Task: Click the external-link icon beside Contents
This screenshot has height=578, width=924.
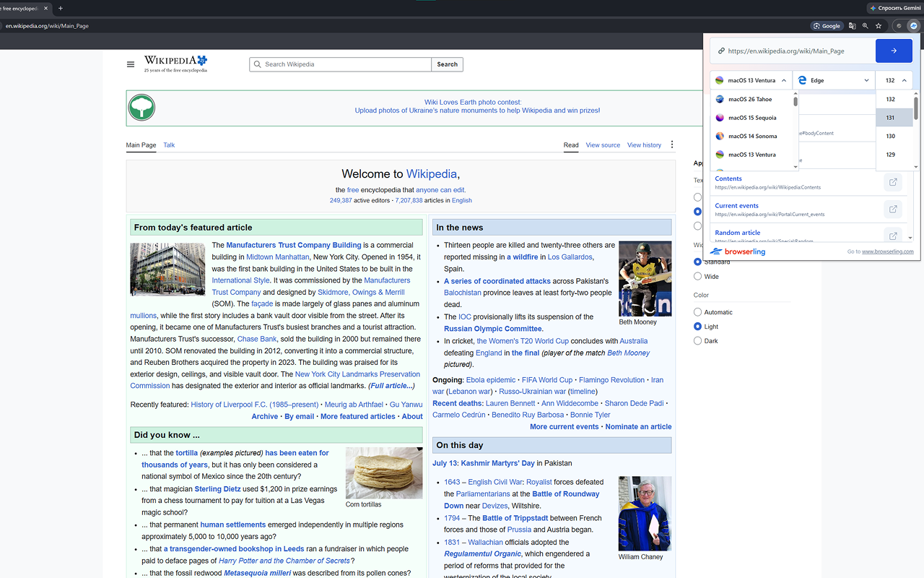Action: click(x=893, y=182)
